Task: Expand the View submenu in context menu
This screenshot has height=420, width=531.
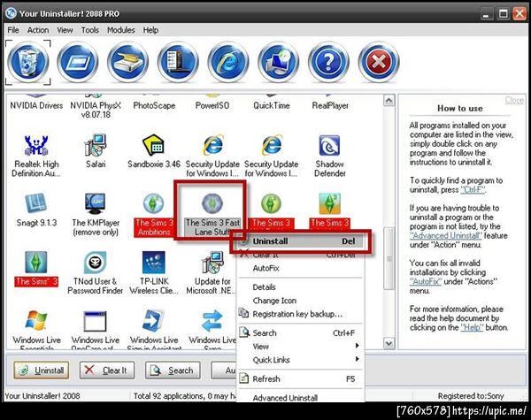Action: pyautogui.click(x=300, y=347)
